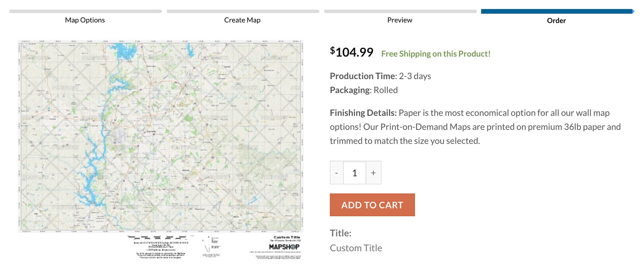Click the Free Shipping on this Product link
The image size is (644, 274).
click(436, 54)
